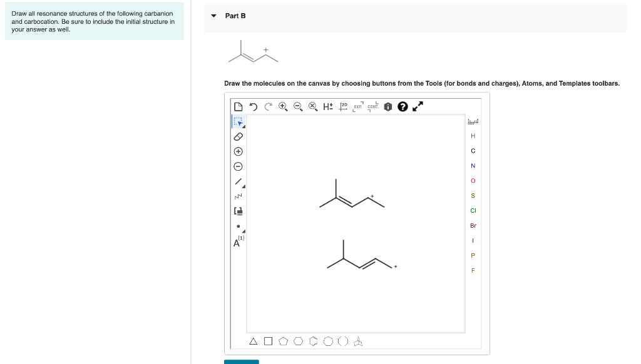Select the eraser tool

pyautogui.click(x=238, y=136)
